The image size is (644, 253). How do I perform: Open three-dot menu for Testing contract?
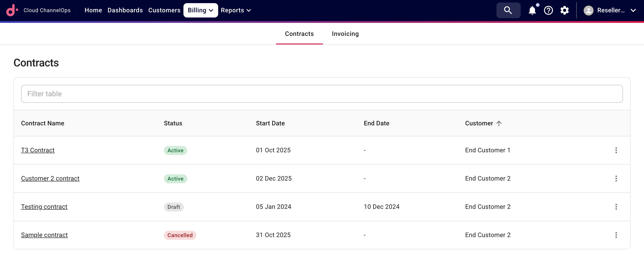point(616,207)
